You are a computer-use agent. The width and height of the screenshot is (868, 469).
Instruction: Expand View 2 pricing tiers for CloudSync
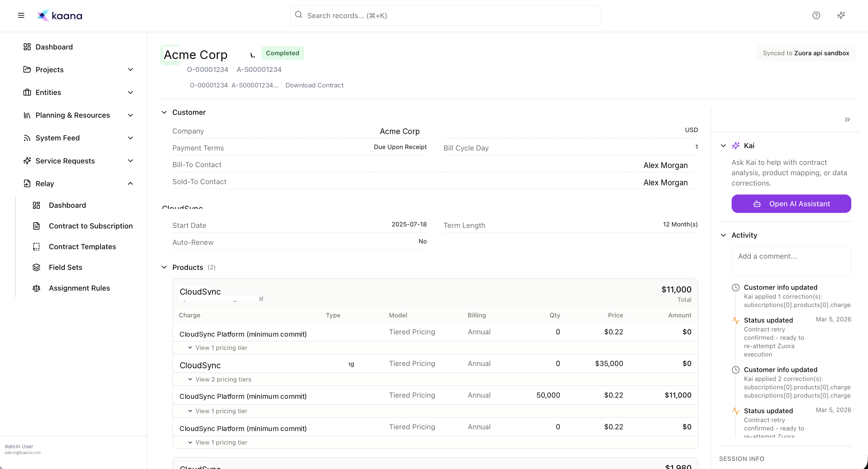(x=223, y=380)
